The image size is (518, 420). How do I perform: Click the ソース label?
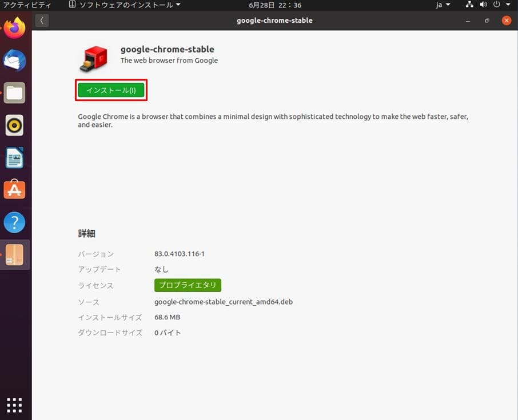coord(89,302)
